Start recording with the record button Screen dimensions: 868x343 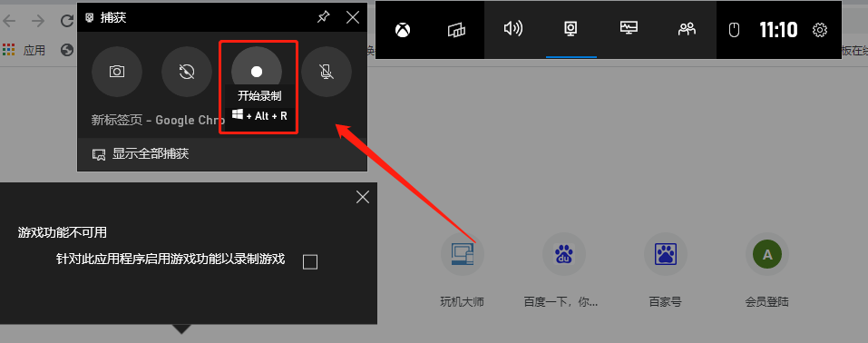click(257, 72)
